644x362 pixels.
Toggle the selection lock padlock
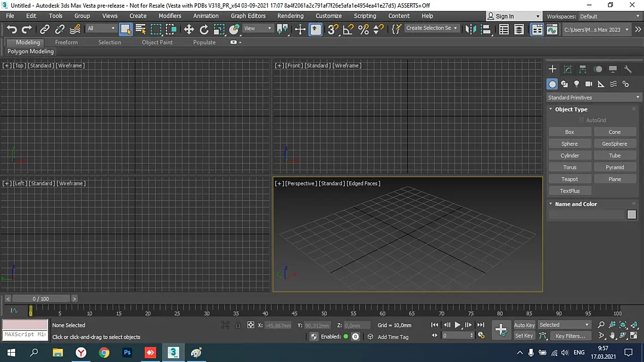pyautogui.click(x=238, y=325)
